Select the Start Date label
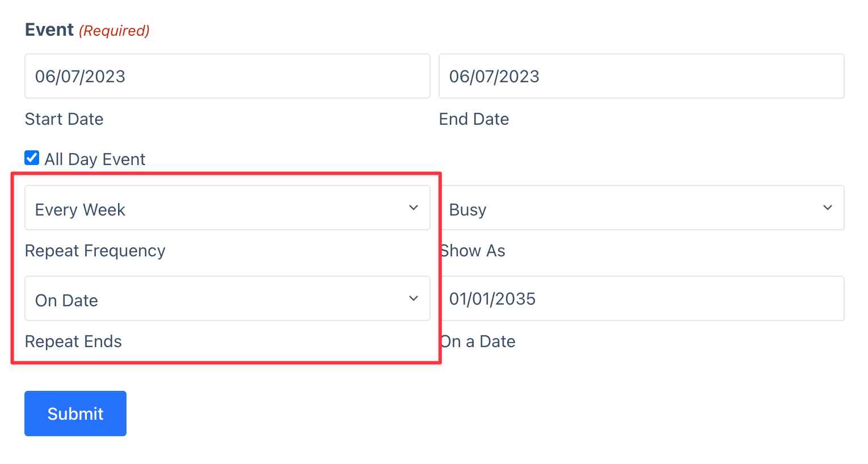Viewport: 868px width, 464px height. [x=64, y=119]
